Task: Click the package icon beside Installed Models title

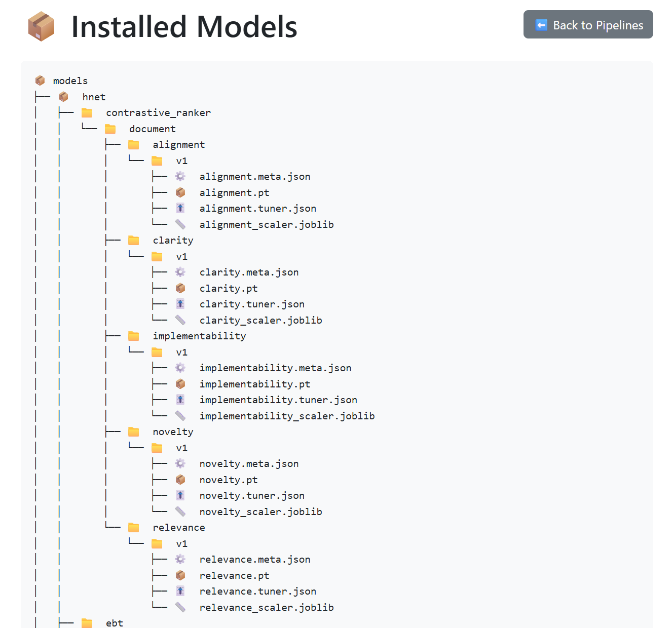Action: pos(41,26)
